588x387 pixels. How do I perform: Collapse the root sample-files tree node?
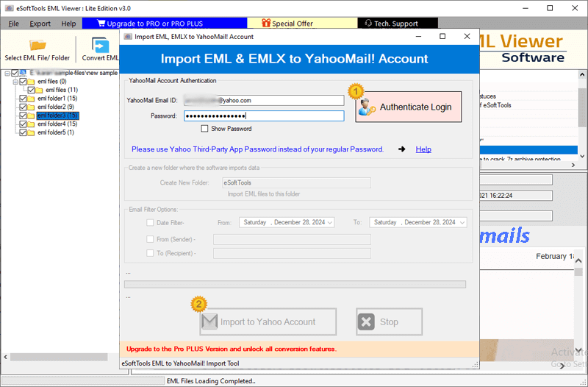tap(7, 73)
